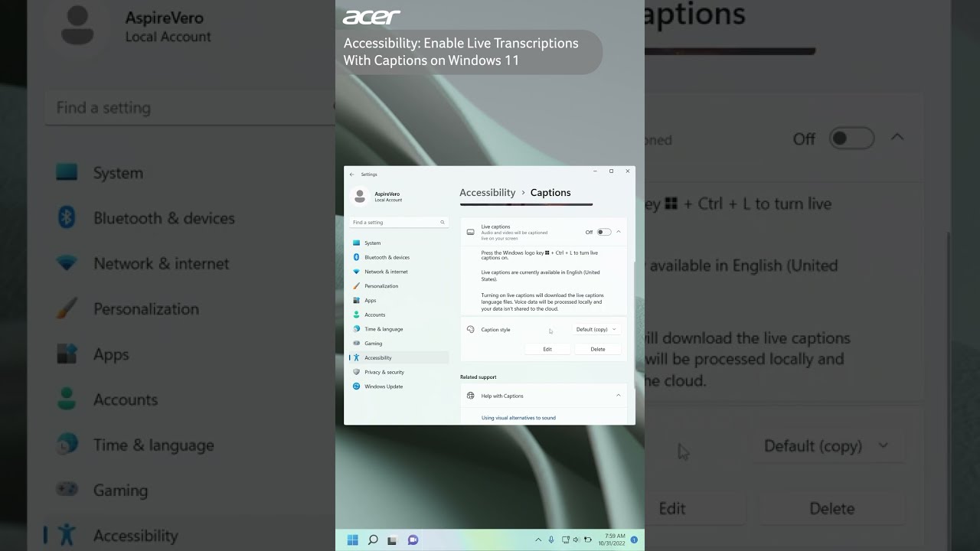The image size is (980, 551).
Task: Click the Caption style palette icon
Action: [x=471, y=330]
